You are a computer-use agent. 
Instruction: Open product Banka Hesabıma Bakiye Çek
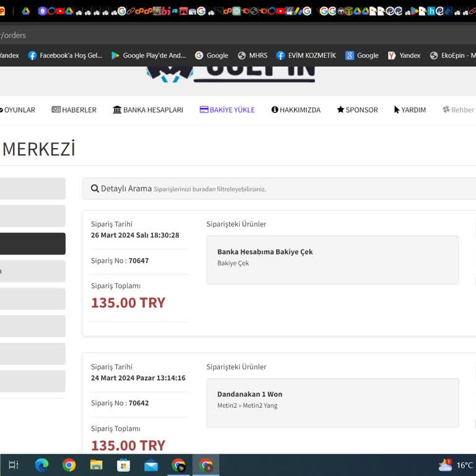click(x=265, y=252)
